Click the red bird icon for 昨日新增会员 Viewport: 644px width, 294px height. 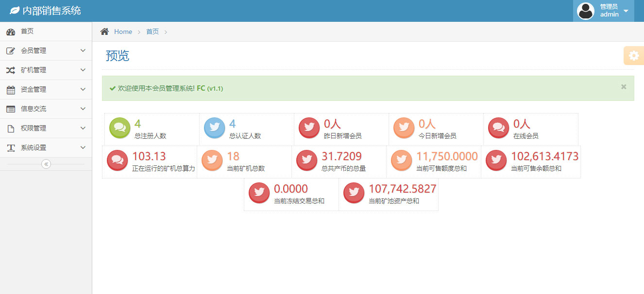(309, 128)
